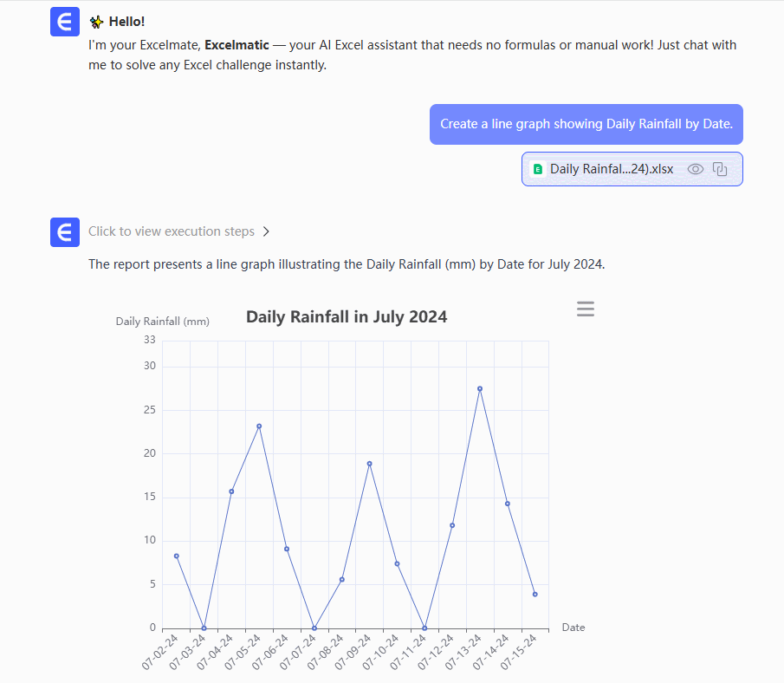
Task: Click the 'Daily Rainfall (mm)' y-axis label
Action: click(x=163, y=322)
